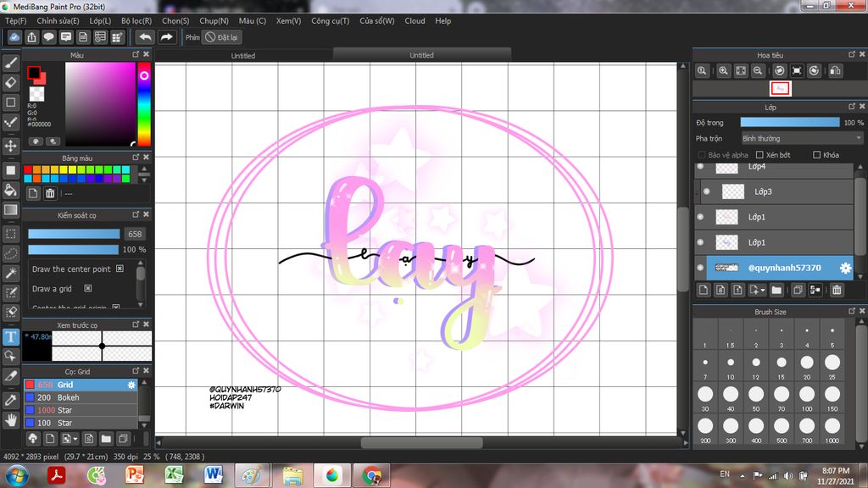This screenshot has height=488, width=868.
Task: Select the Move tool
Action: [10, 146]
